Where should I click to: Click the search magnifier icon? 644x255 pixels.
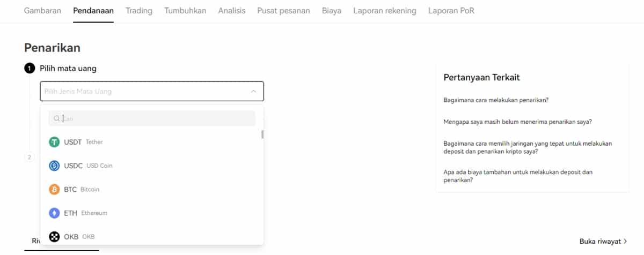click(x=56, y=118)
